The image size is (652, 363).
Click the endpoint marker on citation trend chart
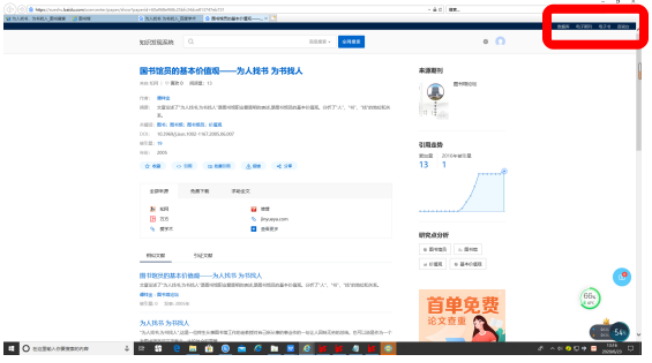(x=504, y=171)
